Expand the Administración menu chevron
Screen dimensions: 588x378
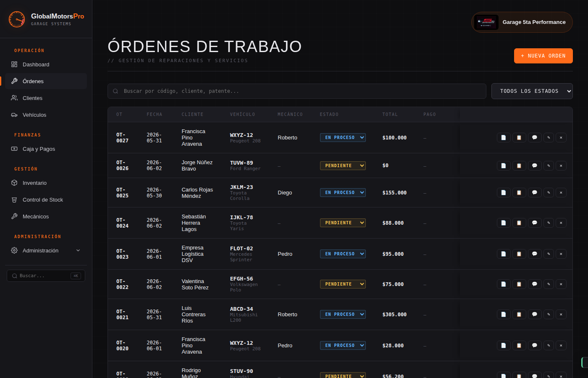(78, 250)
